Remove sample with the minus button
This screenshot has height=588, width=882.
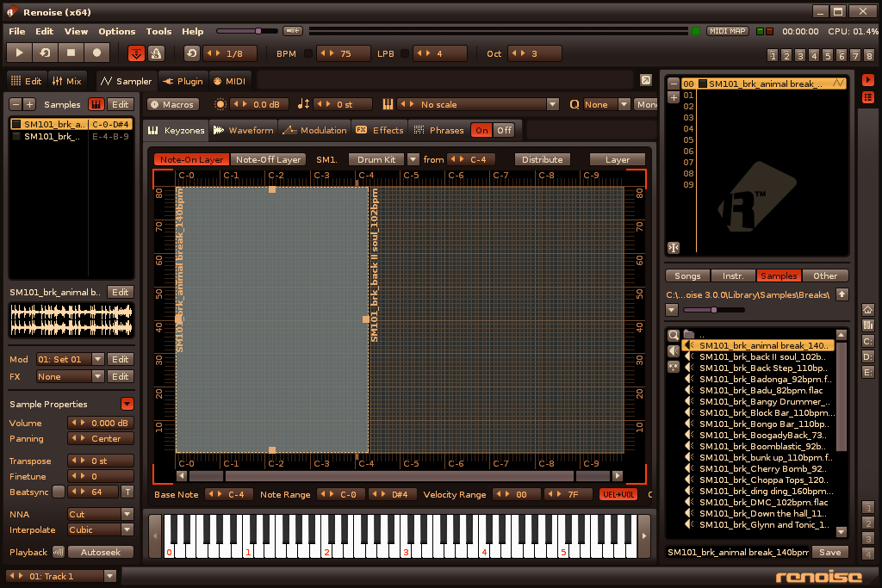pos(16,104)
